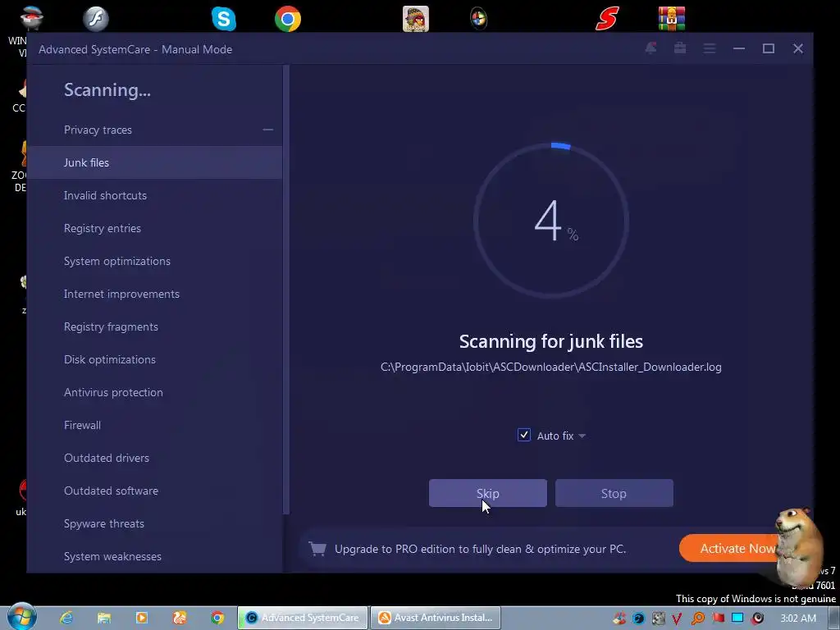This screenshot has height=630, width=840.
Task: Select Firewall item in scan list
Action: 154,425
